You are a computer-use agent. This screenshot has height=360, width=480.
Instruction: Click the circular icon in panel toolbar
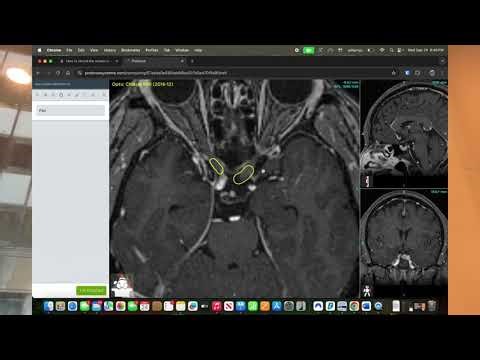click(61, 95)
